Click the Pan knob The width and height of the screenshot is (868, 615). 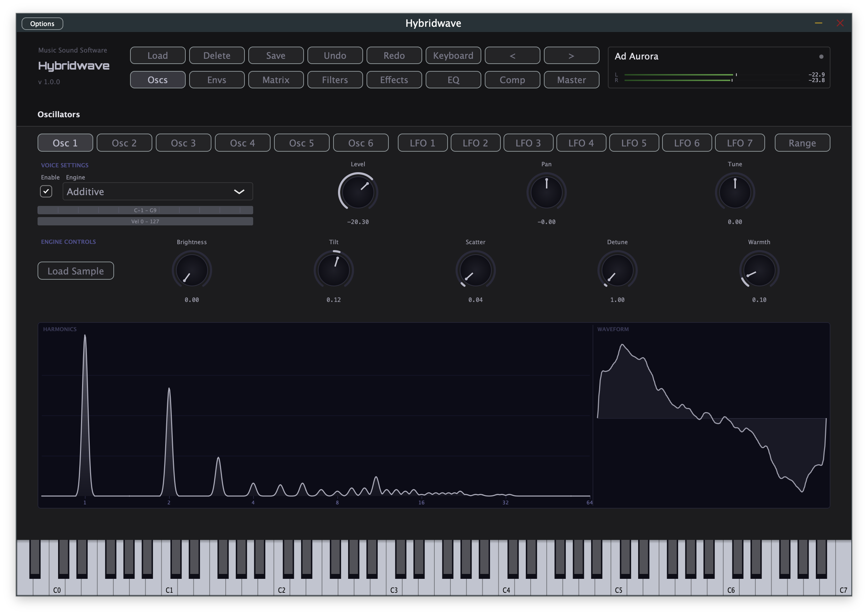click(546, 192)
